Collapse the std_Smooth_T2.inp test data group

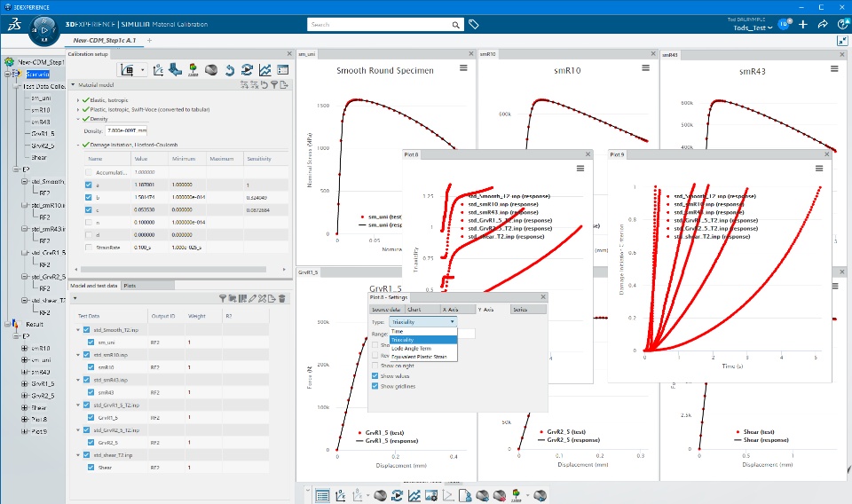(x=78, y=330)
